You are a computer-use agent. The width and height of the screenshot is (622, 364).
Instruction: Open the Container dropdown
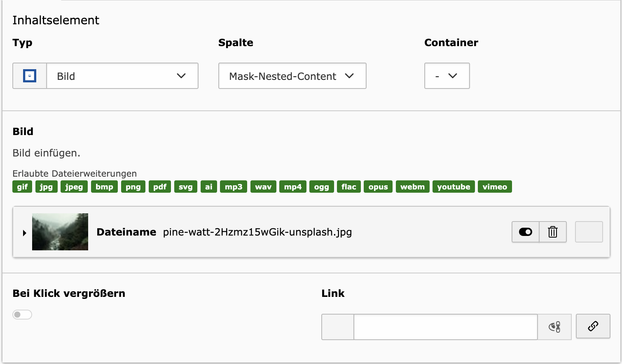447,76
